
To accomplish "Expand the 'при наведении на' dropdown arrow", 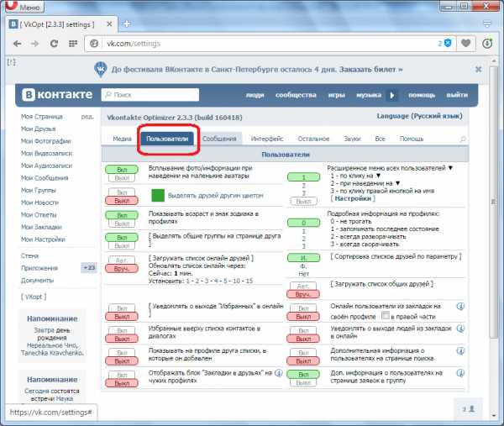I will (x=397, y=183).
